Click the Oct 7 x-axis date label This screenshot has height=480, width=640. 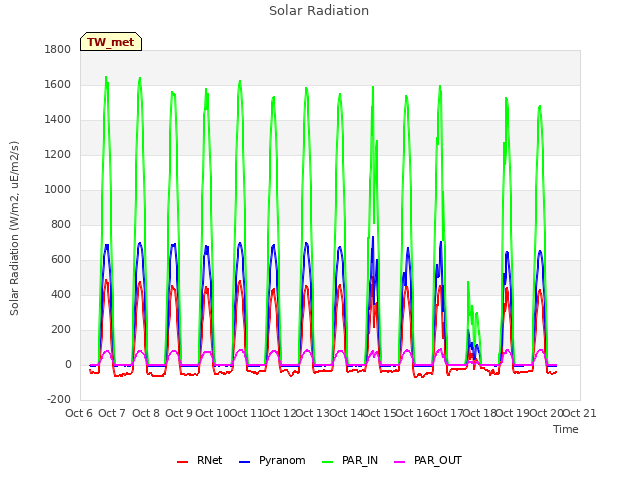pyautogui.click(x=112, y=413)
